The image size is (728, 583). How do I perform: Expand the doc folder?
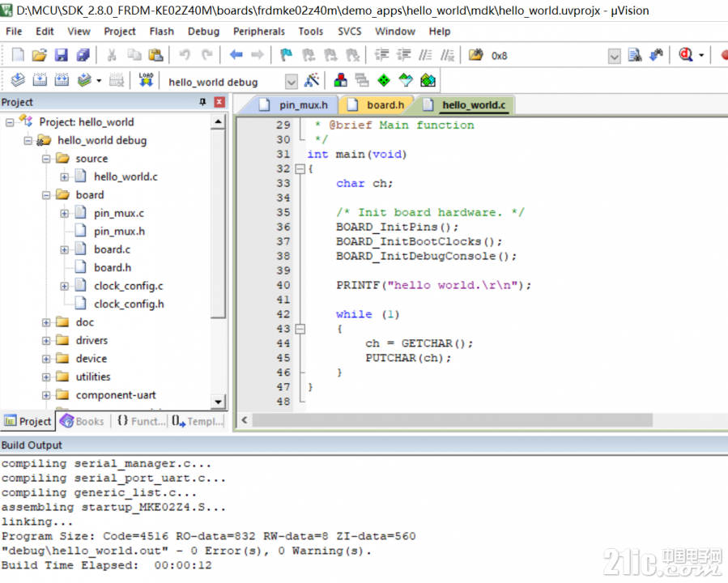point(46,322)
